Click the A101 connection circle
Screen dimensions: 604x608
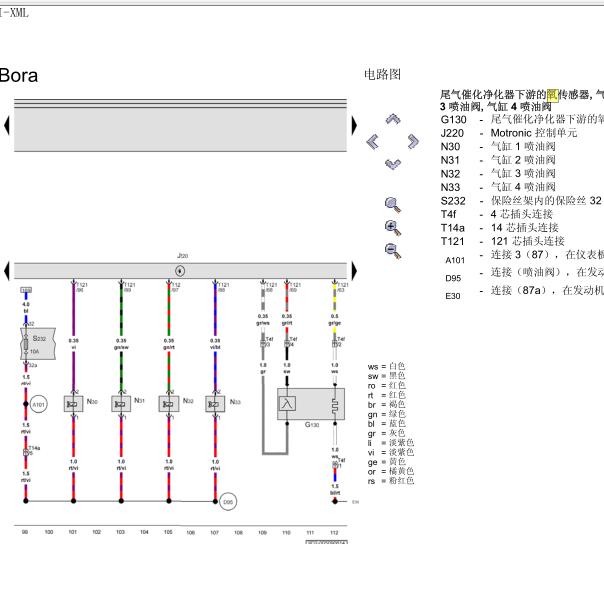[x=38, y=404]
